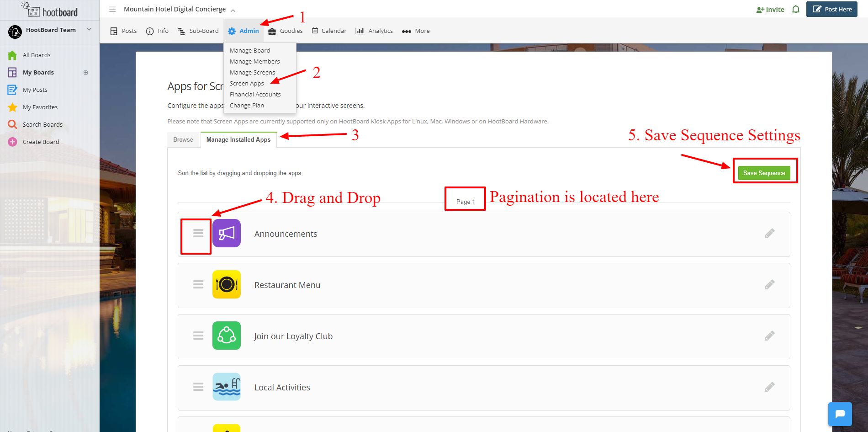Choose Manage Members in Admin menu
Image resolution: width=868 pixels, height=432 pixels.
click(254, 62)
